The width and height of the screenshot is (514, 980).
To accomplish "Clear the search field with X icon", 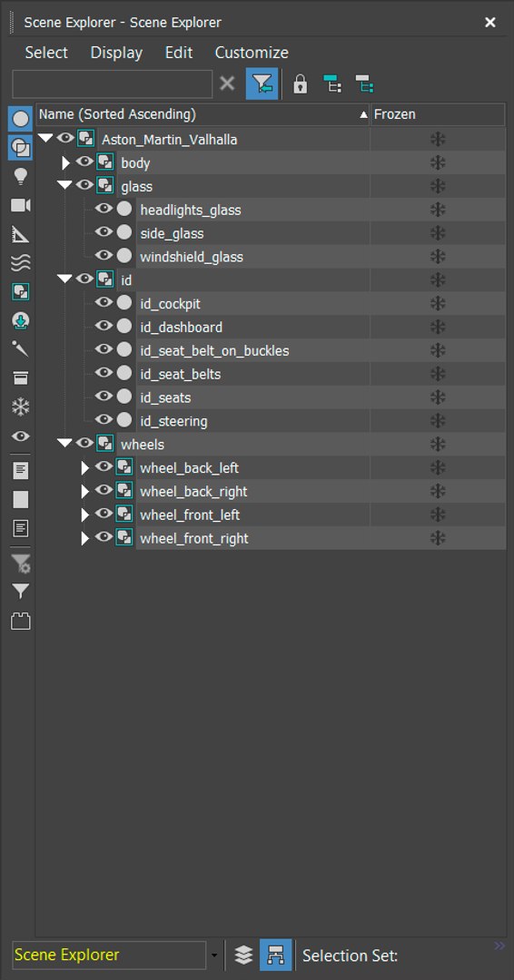I will 228,83.
